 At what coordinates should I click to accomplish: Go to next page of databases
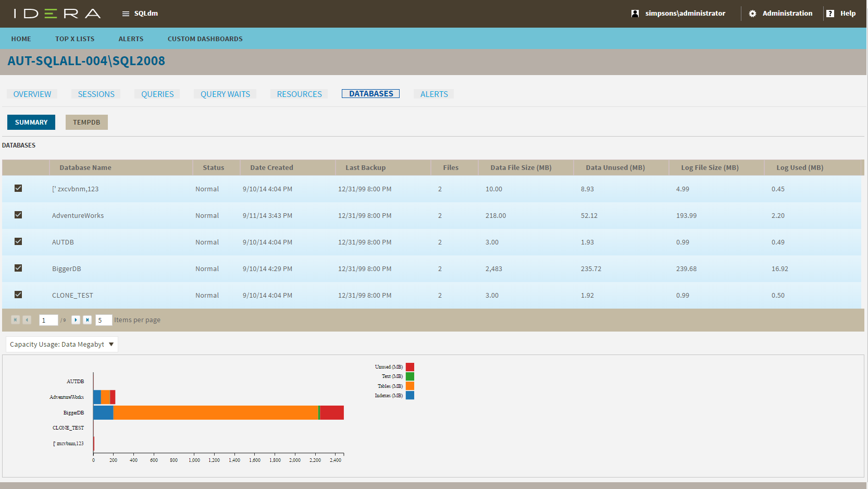[x=76, y=320]
